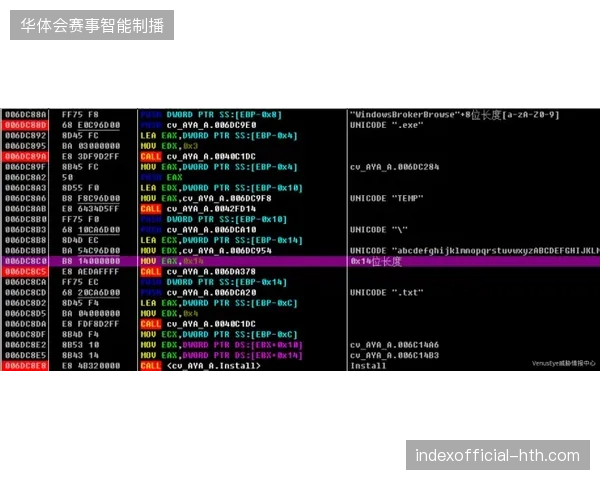Select instruction MOV EAX,cv_AYA_A.006DC9F8
The width and height of the screenshot is (600, 480).
206,198
